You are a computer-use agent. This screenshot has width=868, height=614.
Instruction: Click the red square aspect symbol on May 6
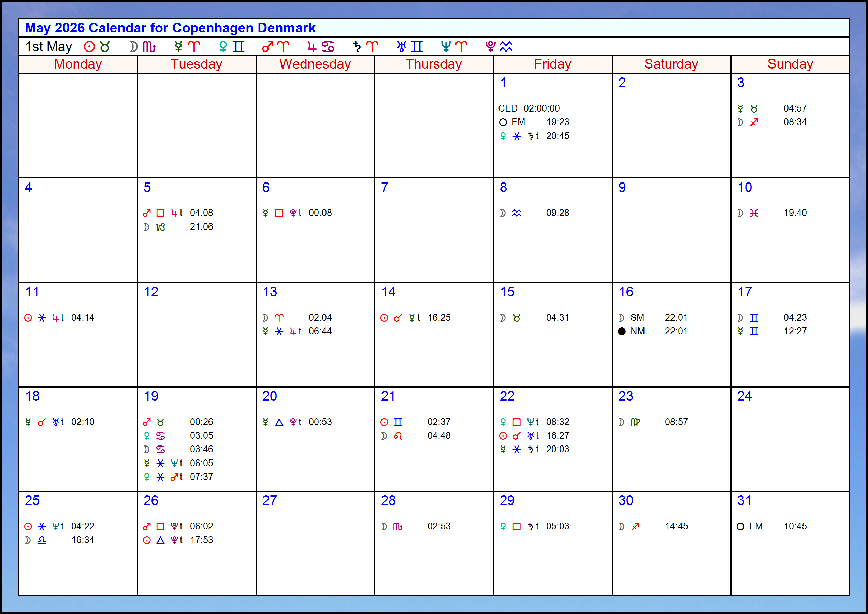pyautogui.click(x=279, y=213)
